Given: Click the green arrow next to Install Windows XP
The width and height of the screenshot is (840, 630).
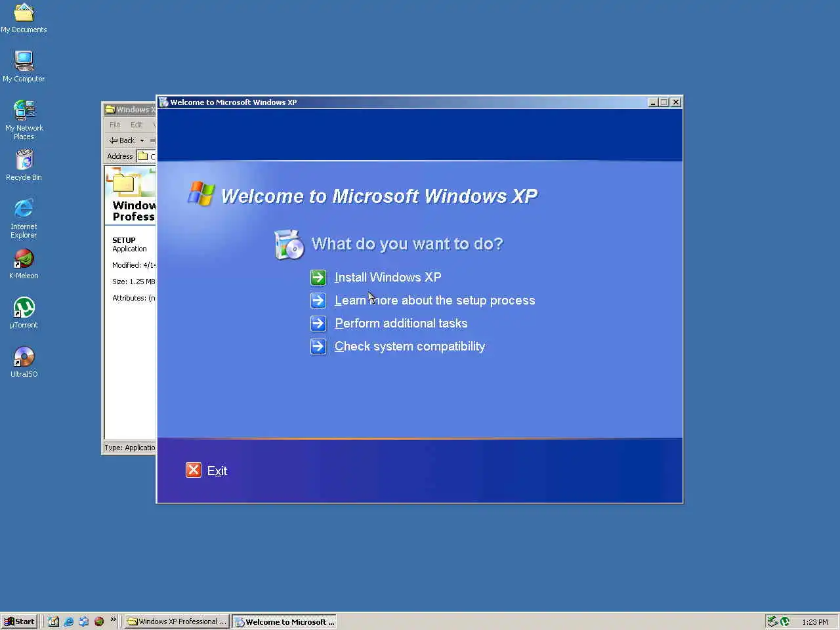Looking at the screenshot, I should 318,278.
